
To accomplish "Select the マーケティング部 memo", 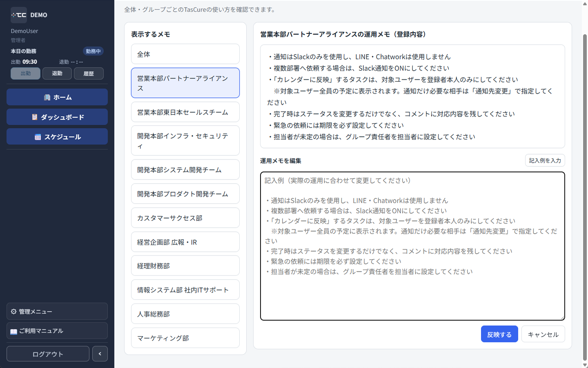I will 185,338.
